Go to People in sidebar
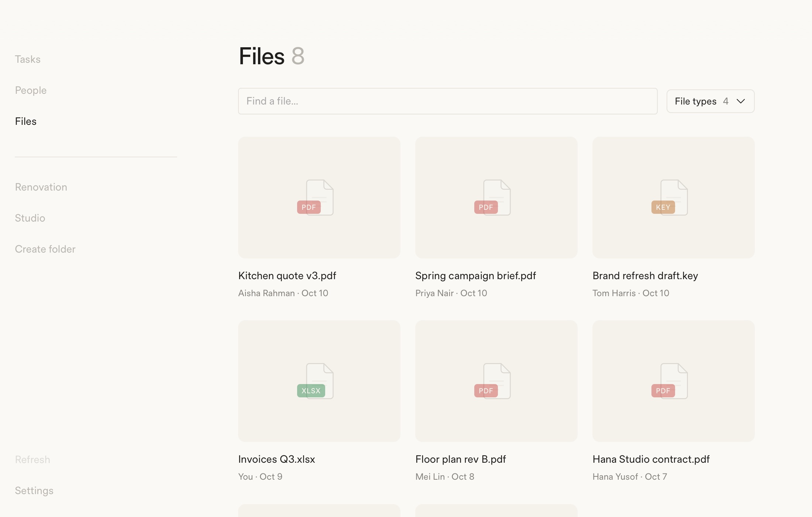This screenshot has width=812, height=517. (31, 90)
